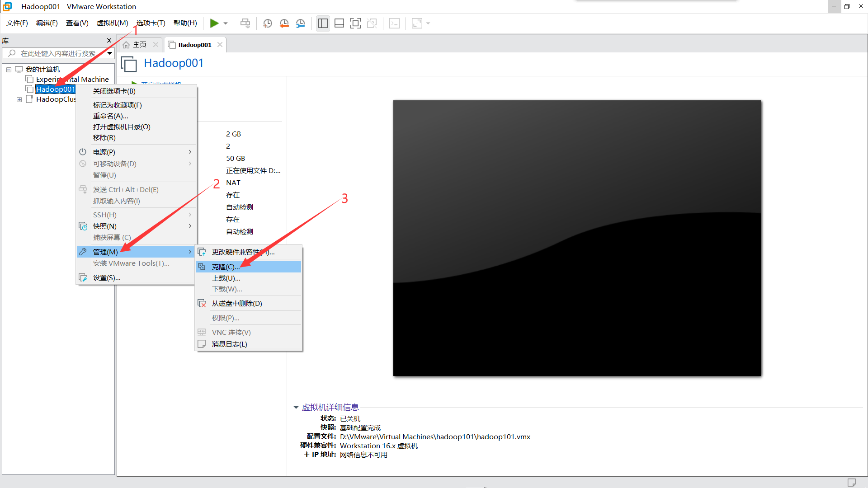
Task: Select the Experimental Machine tree item
Action: point(72,79)
